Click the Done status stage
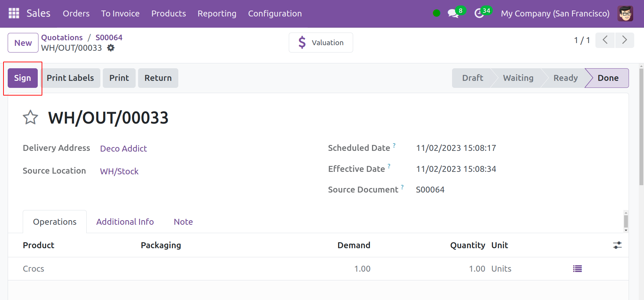This screenshot has height=300, width=644. pos(608,78)
